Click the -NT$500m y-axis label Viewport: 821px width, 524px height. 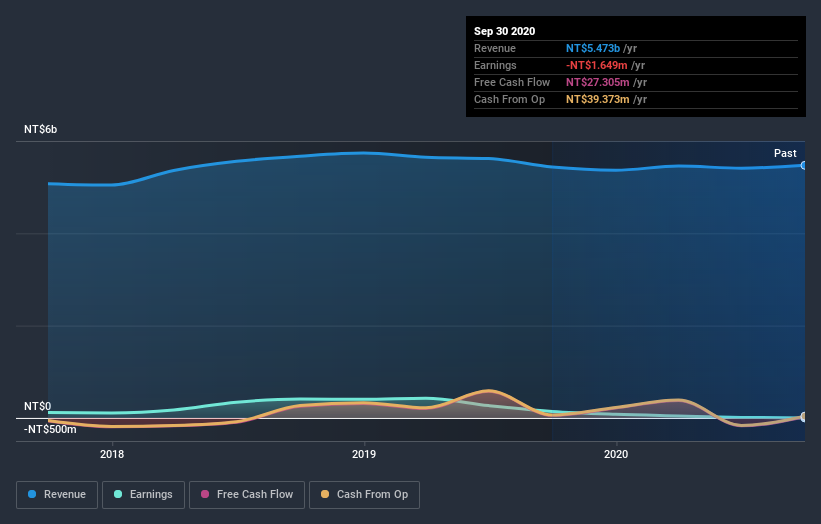pos(50,429)
